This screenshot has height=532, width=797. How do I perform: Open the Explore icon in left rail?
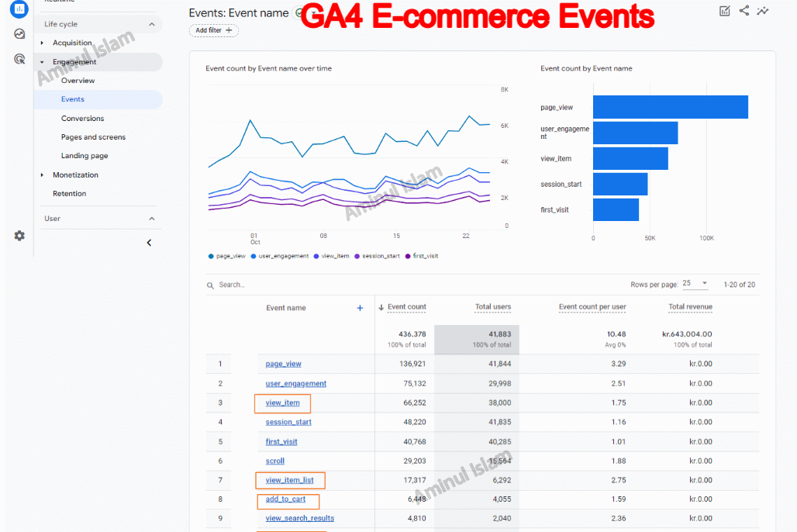pos(19,34)
